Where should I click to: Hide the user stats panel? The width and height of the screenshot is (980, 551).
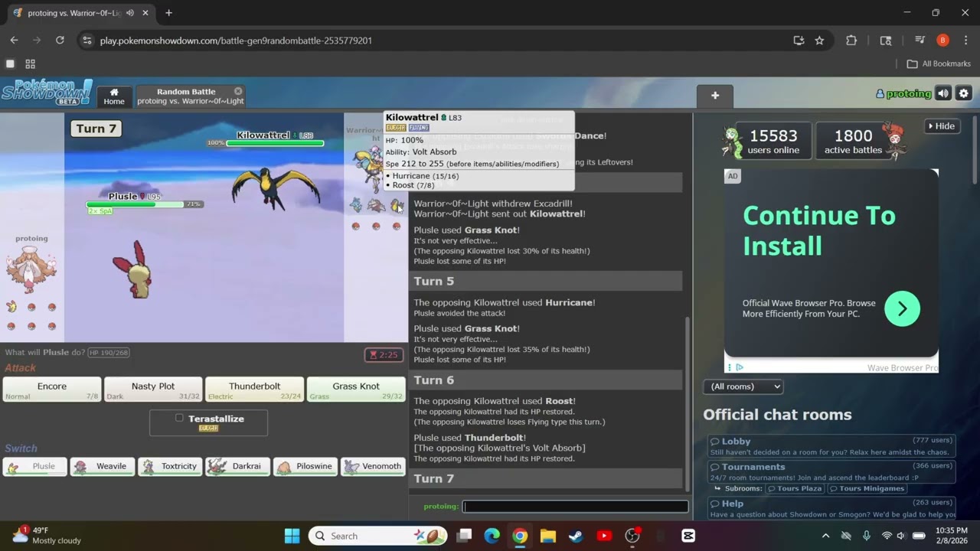(942, 126)
